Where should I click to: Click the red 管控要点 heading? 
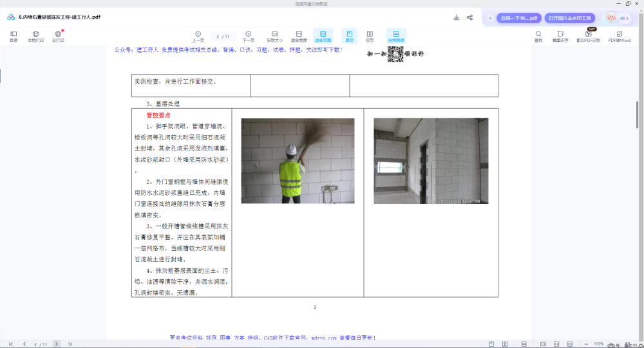tap(158, 115)
